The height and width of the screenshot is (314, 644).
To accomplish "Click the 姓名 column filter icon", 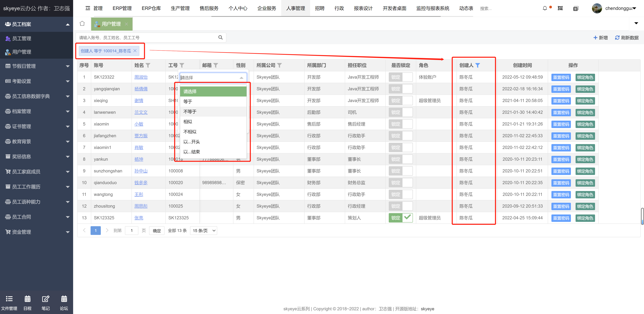I will (x=148, y=66).
